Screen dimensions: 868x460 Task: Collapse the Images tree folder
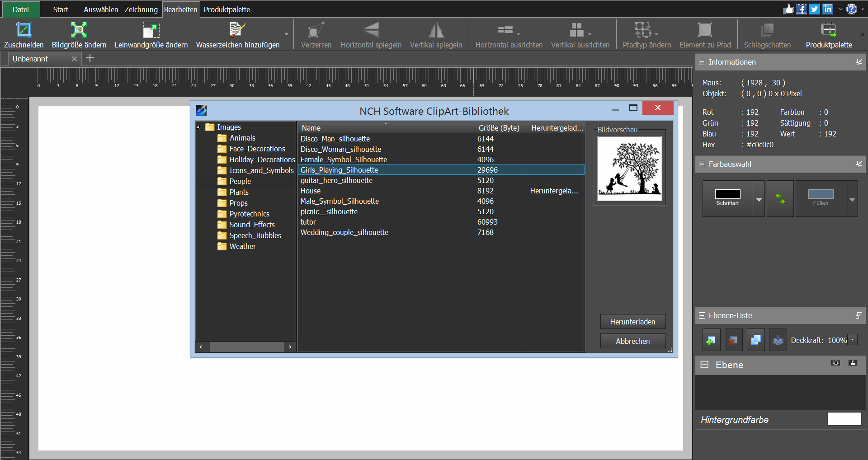pyautogui.click(x=198, y=127)
